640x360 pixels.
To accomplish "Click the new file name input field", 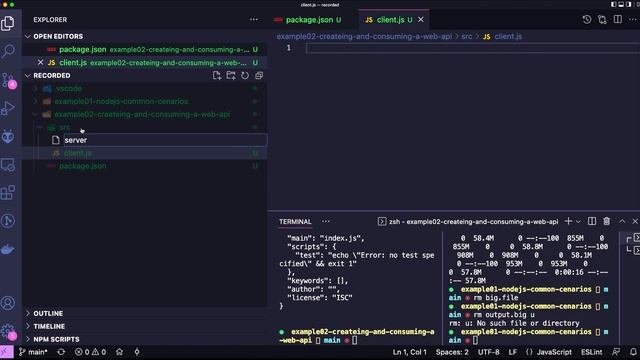I will pos(165,140).
